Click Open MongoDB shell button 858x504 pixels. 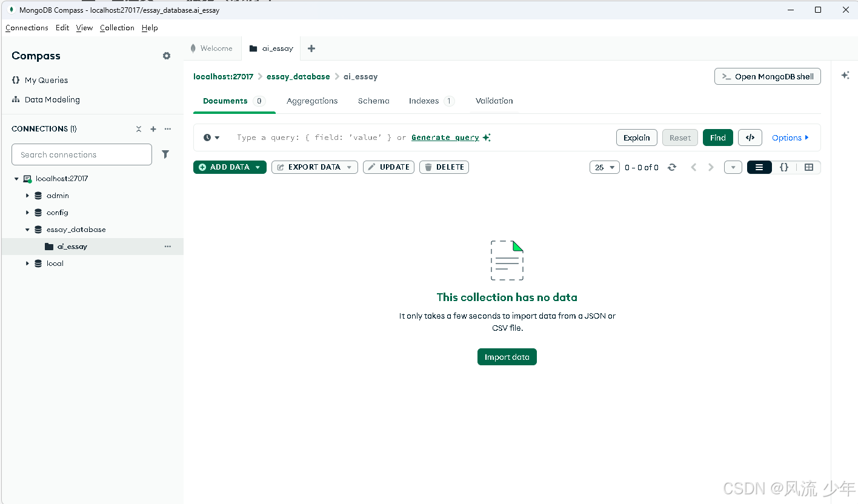pos(768,76)
